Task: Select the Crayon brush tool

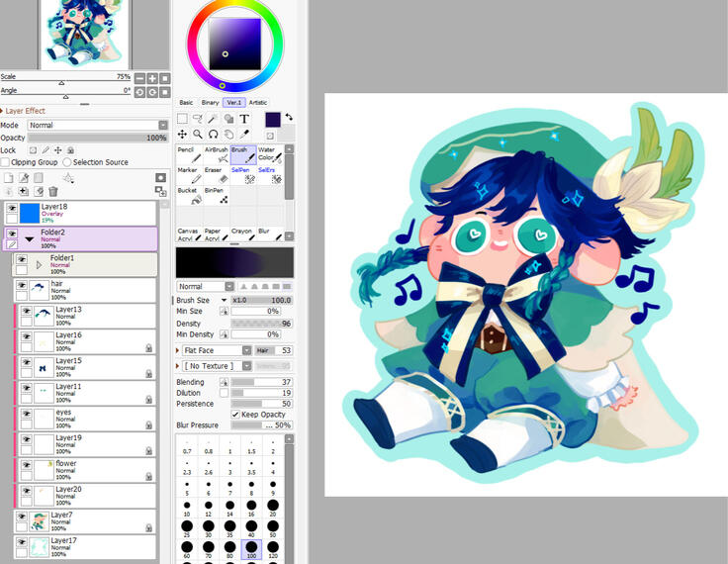Action: click(x=243, y=235)
